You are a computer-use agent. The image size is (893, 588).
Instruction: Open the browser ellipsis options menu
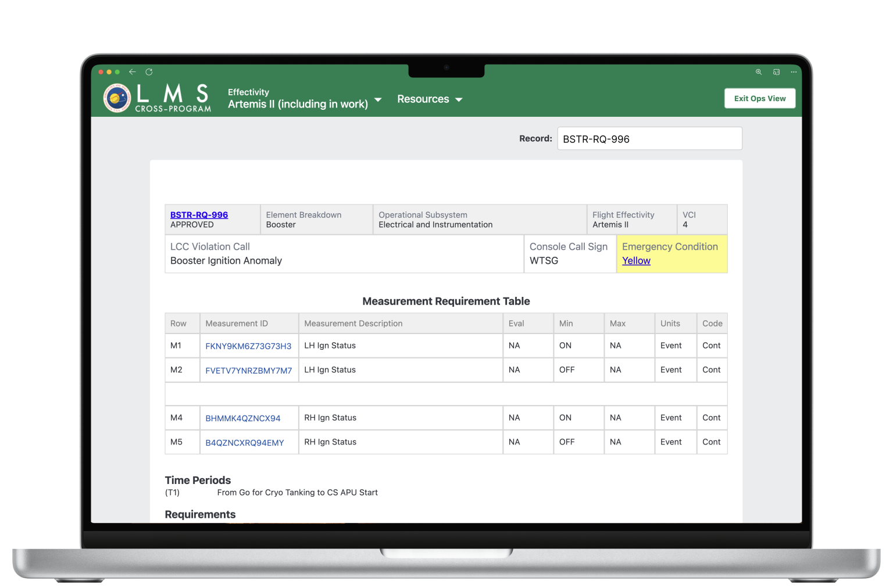tap(794, 72)
